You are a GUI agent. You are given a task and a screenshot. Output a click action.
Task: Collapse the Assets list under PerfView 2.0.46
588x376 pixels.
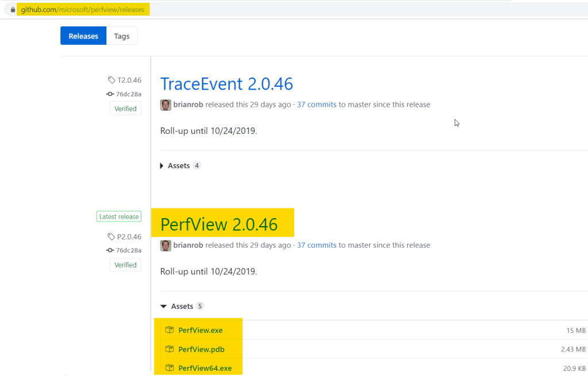181,306
